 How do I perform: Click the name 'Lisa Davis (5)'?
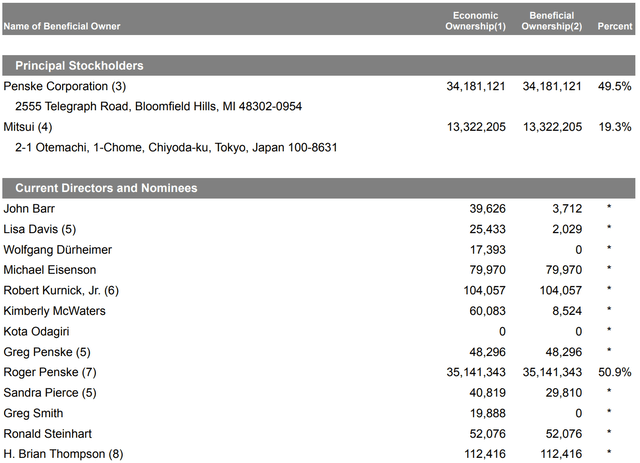coord(40,229)
